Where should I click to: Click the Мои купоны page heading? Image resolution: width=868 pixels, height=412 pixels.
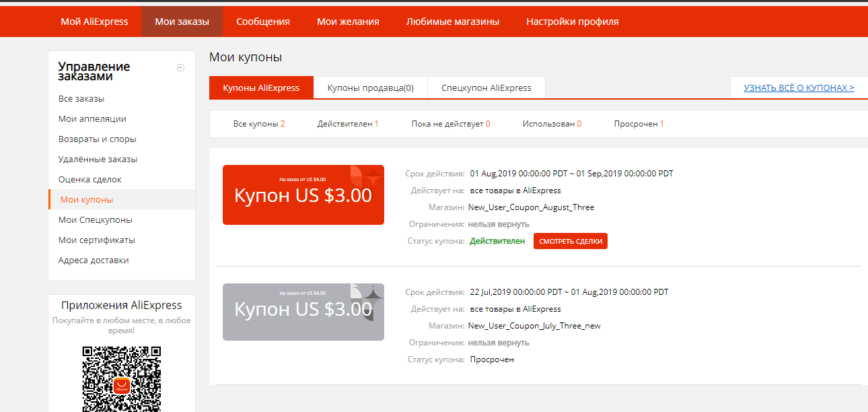point(246,57)
